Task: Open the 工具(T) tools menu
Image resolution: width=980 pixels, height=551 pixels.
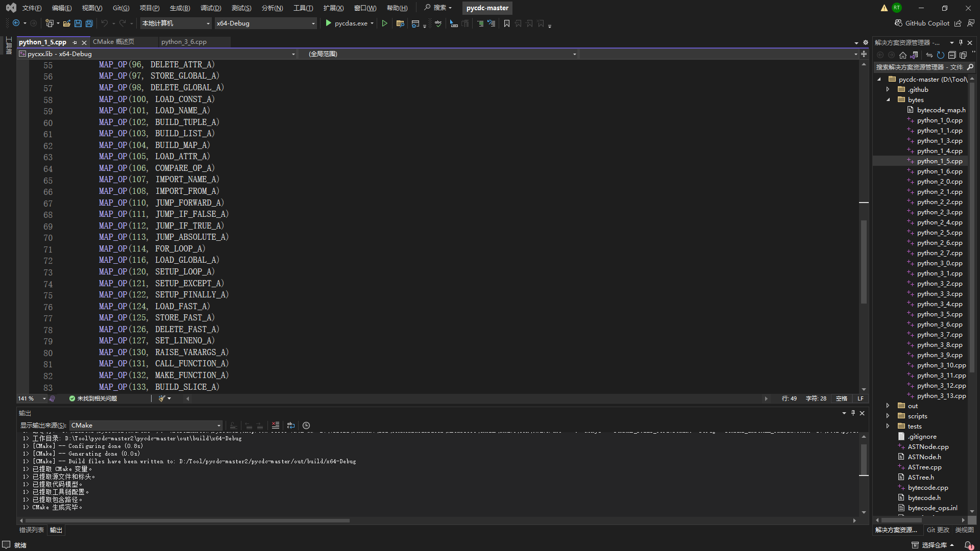Action: tap(303, 8)
